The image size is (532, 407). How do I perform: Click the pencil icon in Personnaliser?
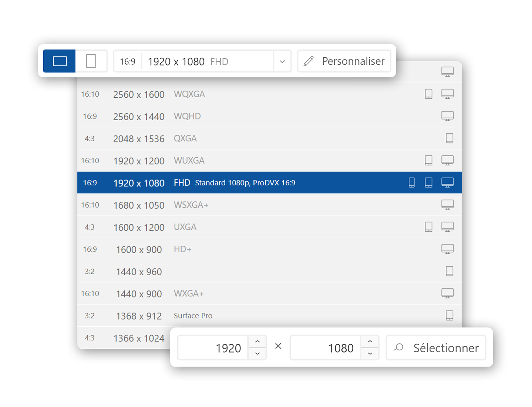309,61
